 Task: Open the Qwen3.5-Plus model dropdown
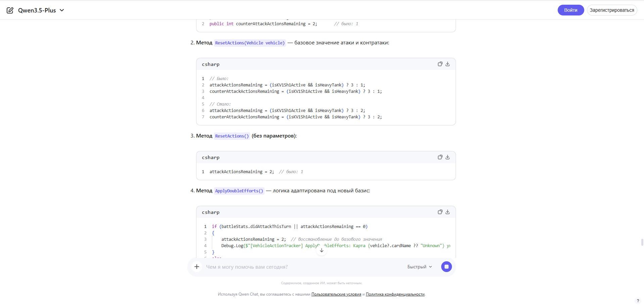(x=41, y=10)
